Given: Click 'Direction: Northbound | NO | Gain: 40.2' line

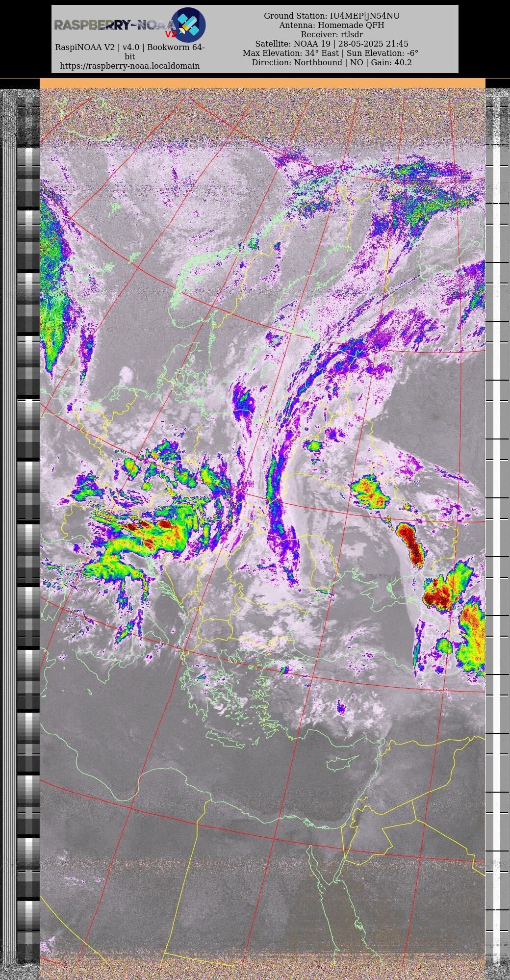Looking at the screenshot, I should tap(332, 63).
